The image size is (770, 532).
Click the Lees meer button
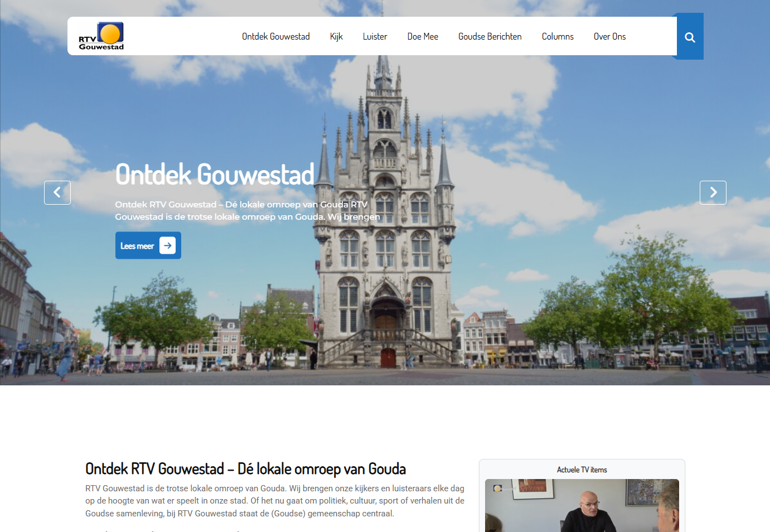tap(148, 245)
